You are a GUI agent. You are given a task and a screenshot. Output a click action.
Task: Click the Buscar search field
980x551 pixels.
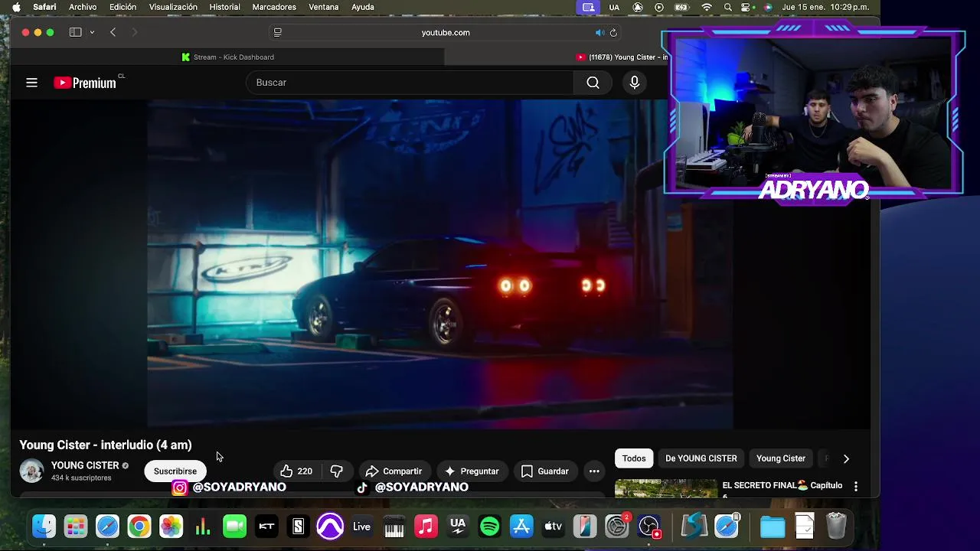[x=410, y=83]
